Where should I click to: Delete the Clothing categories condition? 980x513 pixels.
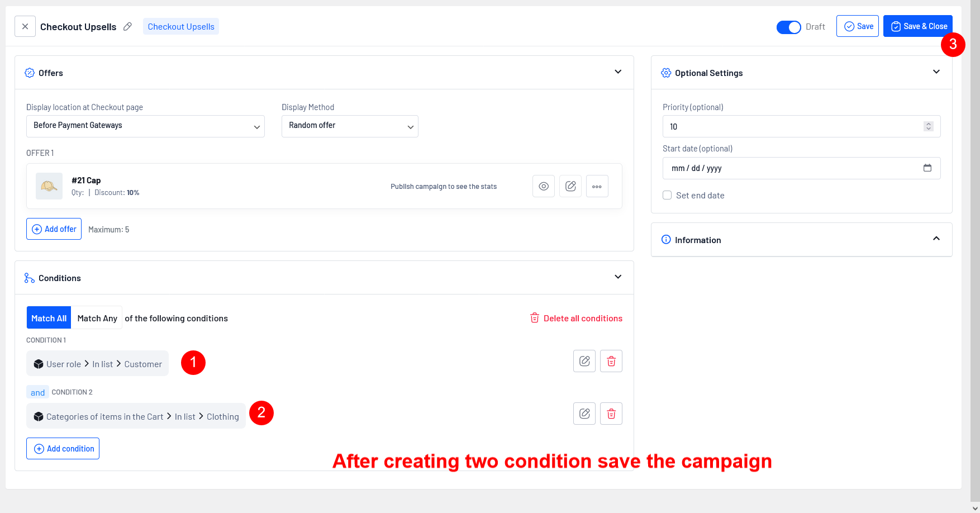click(611, 414)
